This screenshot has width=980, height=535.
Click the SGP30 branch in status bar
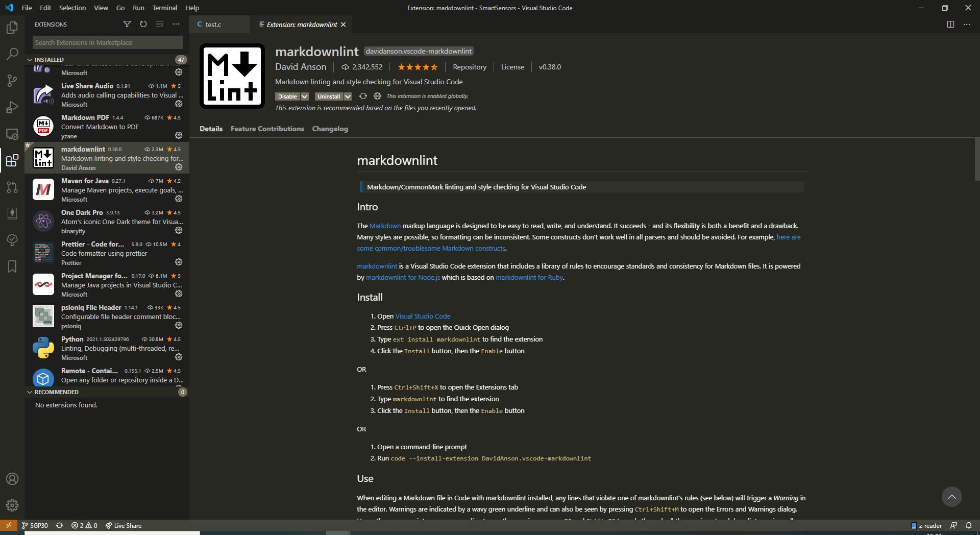click(35, 525)
